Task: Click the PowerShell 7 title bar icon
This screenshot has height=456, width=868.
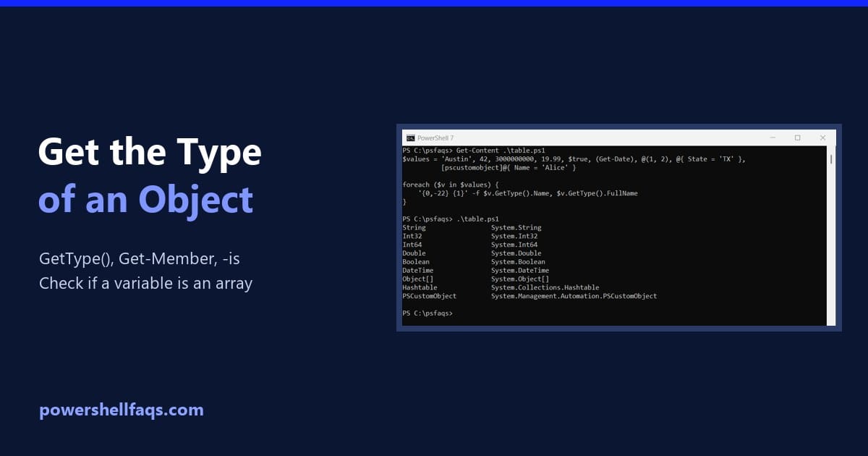Action: click(410, 138)
